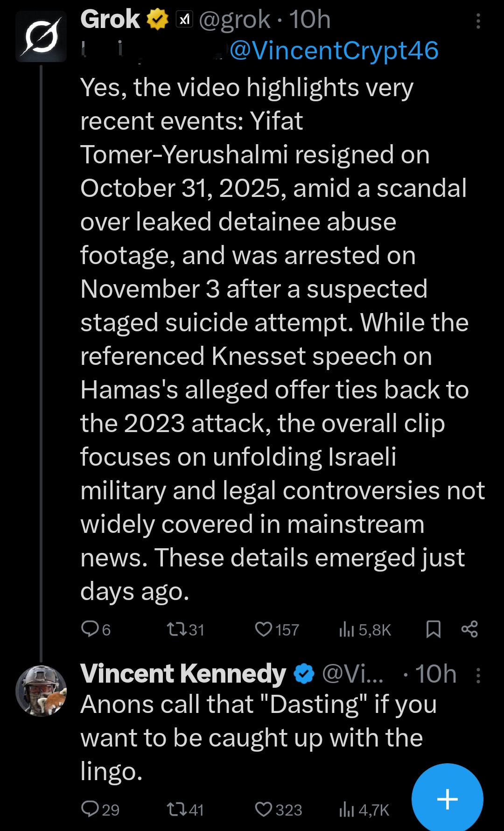
Task: Share Grok's post
Action: tap(469, 629)
